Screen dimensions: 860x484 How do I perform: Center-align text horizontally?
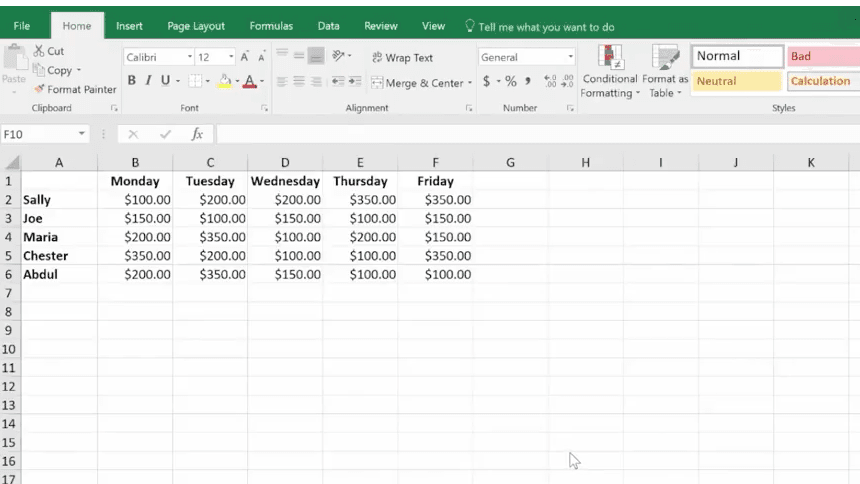click(x=300, y=81)
